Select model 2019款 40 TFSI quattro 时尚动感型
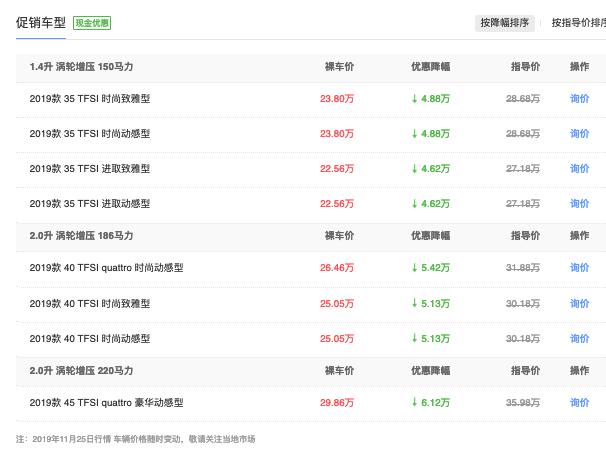This screenshot has height=454, width=606. pos(106,267)
